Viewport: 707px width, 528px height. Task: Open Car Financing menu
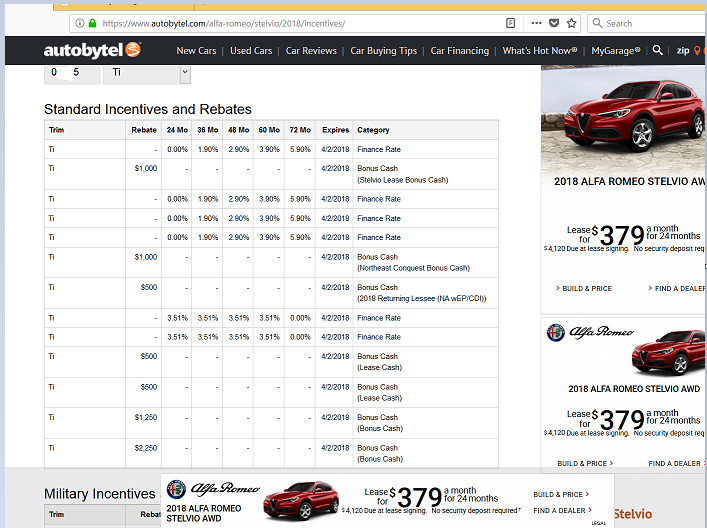coord(459,51)
